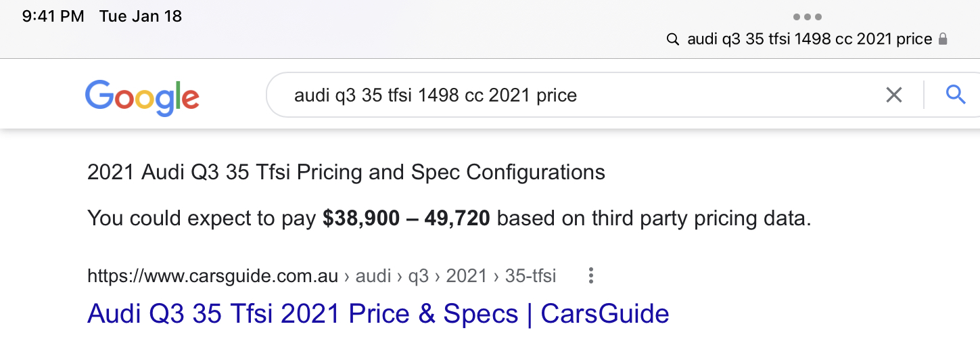Viewport: 980px width, 341px height.
Task: Click the 'audi' breadcrumb segment
Action: coord(373,275)
